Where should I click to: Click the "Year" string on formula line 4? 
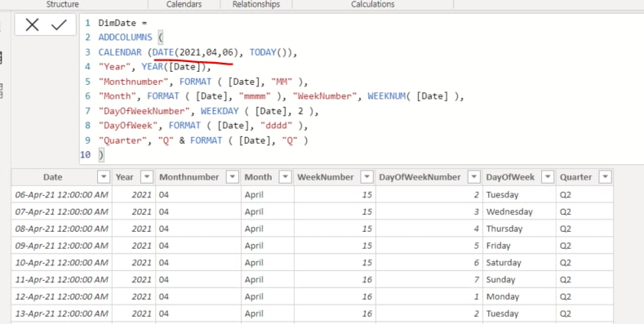tap(114, 67)
